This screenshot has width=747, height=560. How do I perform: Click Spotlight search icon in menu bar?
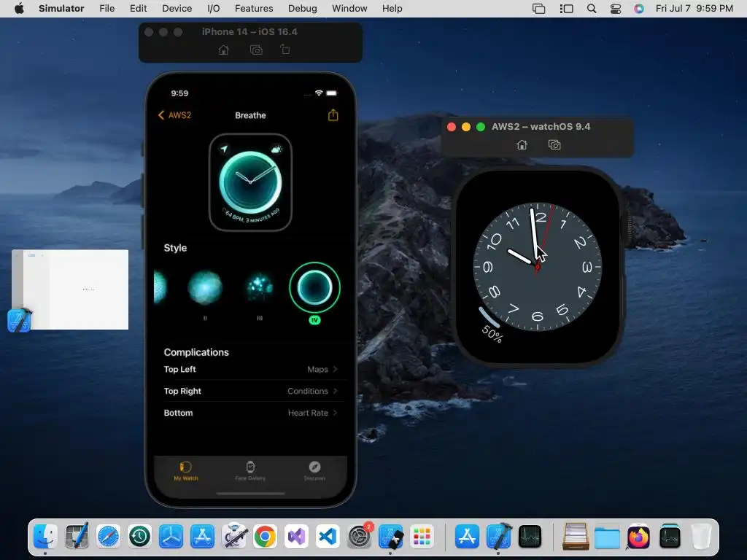coord(591,9)
